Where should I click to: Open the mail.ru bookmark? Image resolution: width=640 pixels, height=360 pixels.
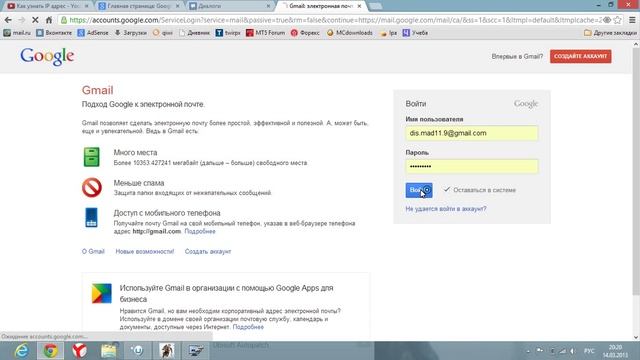[x=17, y=33]
